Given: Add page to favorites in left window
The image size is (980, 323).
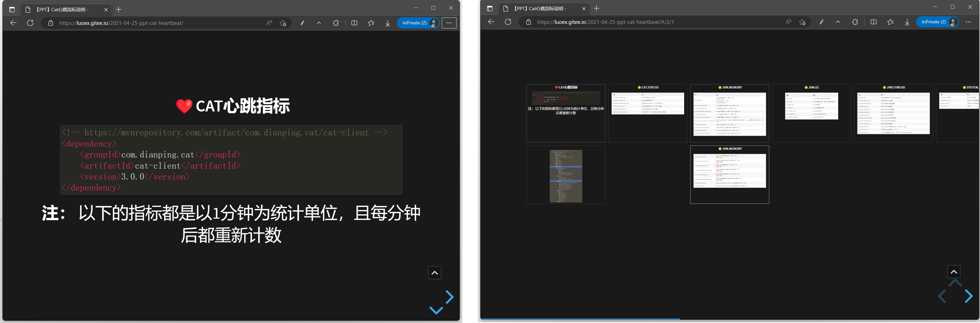Looking at the screenshot, I should [283, 23].
